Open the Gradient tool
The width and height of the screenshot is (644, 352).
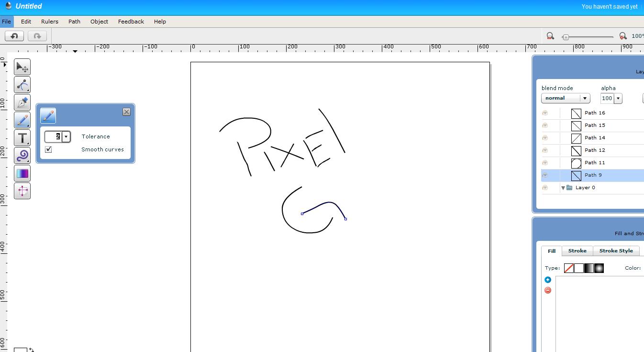pyautogui.click(x=22, y=173)
